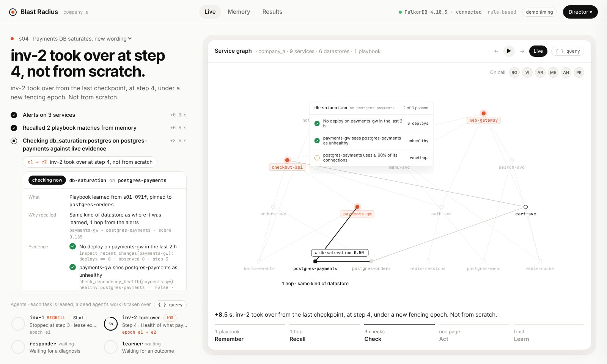Screen dimensions: 607x364
Task: Start the inv-1 agent
Action: [78, 318]
